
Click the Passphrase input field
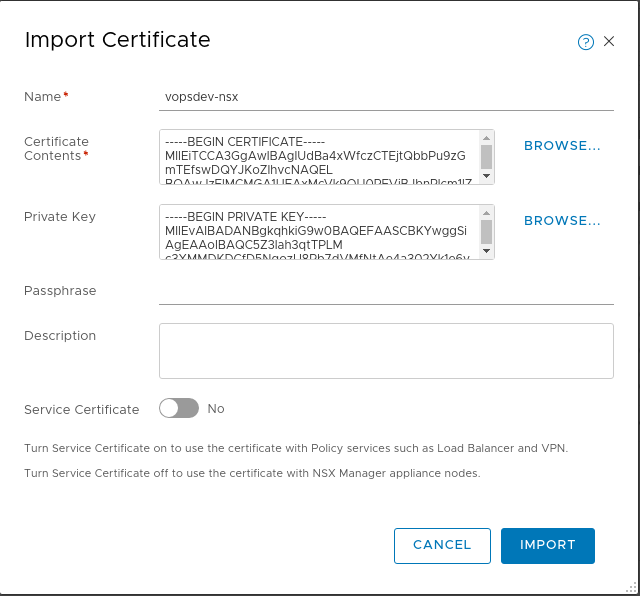(x=386, y=291)
